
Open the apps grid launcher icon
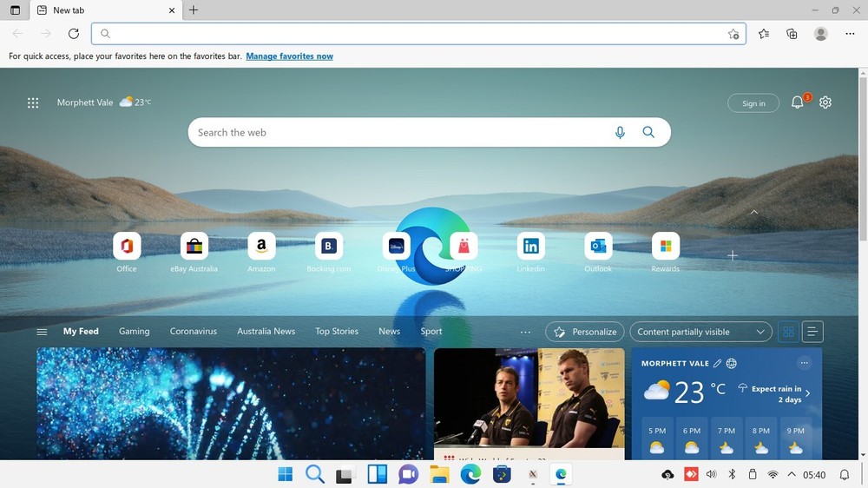[33, 102]
